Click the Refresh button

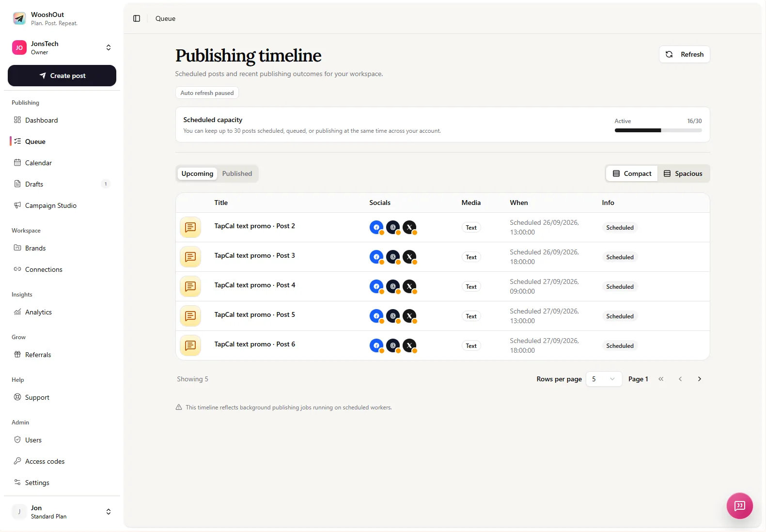click(x=684, y=54)
